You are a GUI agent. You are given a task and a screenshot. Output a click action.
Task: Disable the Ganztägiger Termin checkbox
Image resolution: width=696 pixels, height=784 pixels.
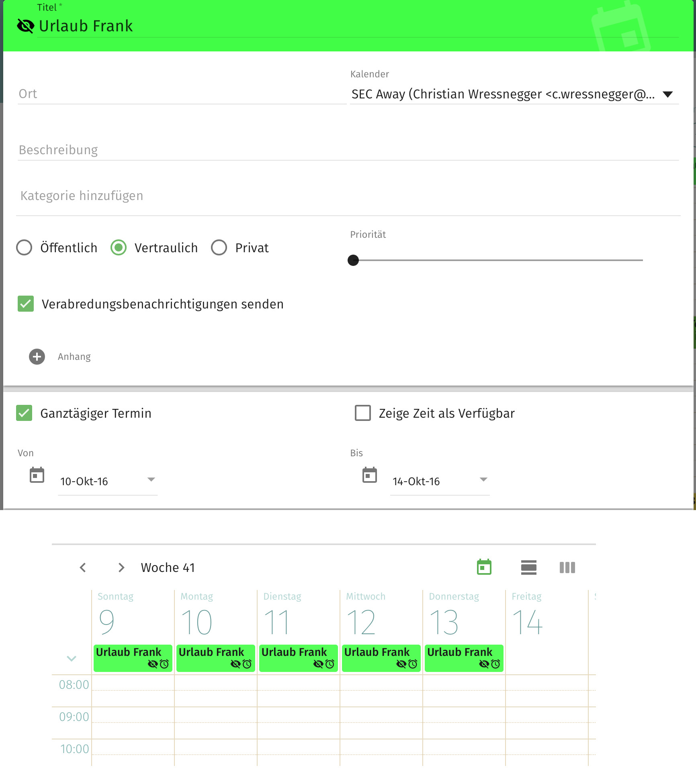24,413
